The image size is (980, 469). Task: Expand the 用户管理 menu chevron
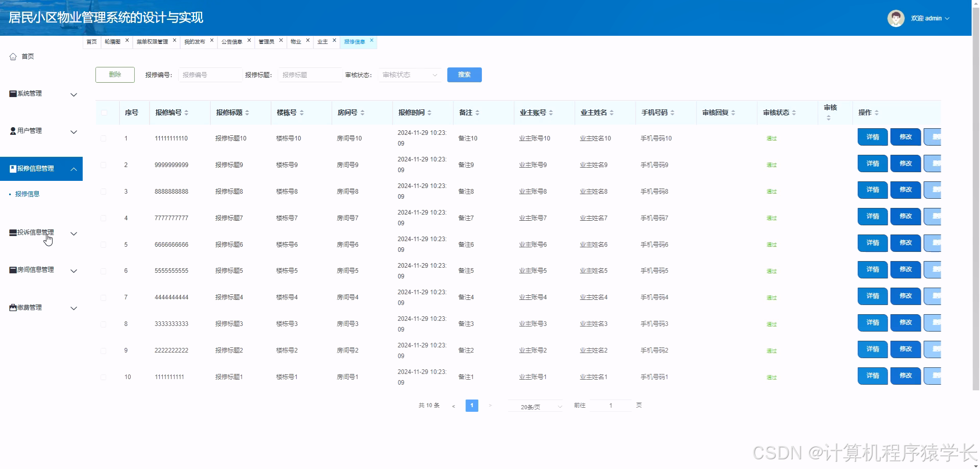pyautogui.click(x=74, y=132)
